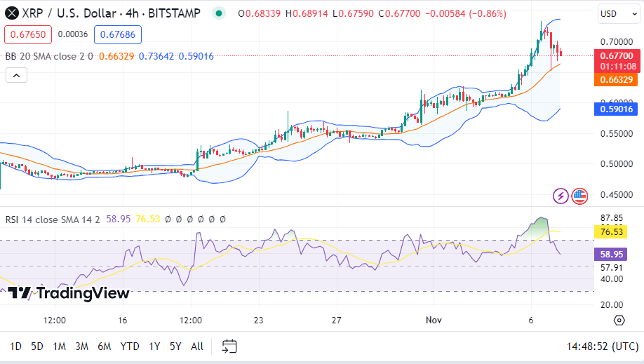This screenshot has height=364, width=644.
Task: Click the US flag icon on the chart
Action: 579,196
